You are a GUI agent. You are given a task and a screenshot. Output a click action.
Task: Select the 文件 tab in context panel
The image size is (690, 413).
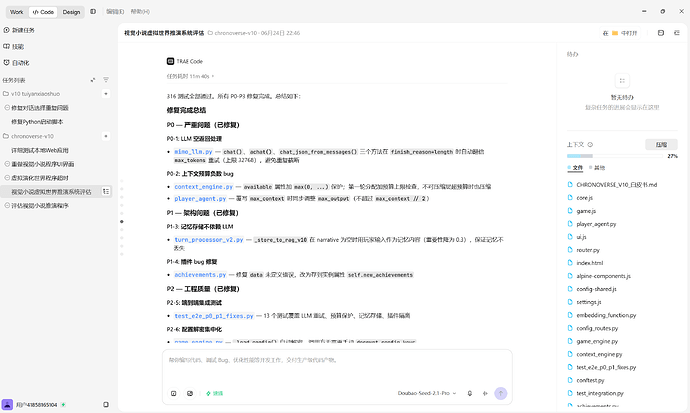point(575,168)
